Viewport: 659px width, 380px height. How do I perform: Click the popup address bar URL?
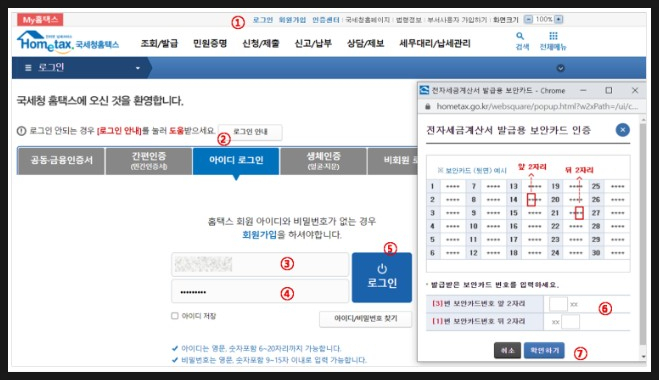[x=537, y=106]
